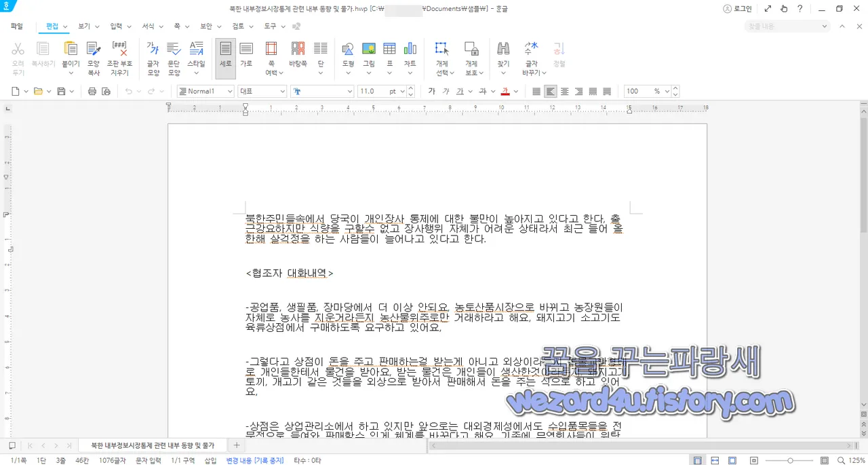Toggle bold 가 formatting
This screenshot has width=868, height=465.
coord(432,91)
